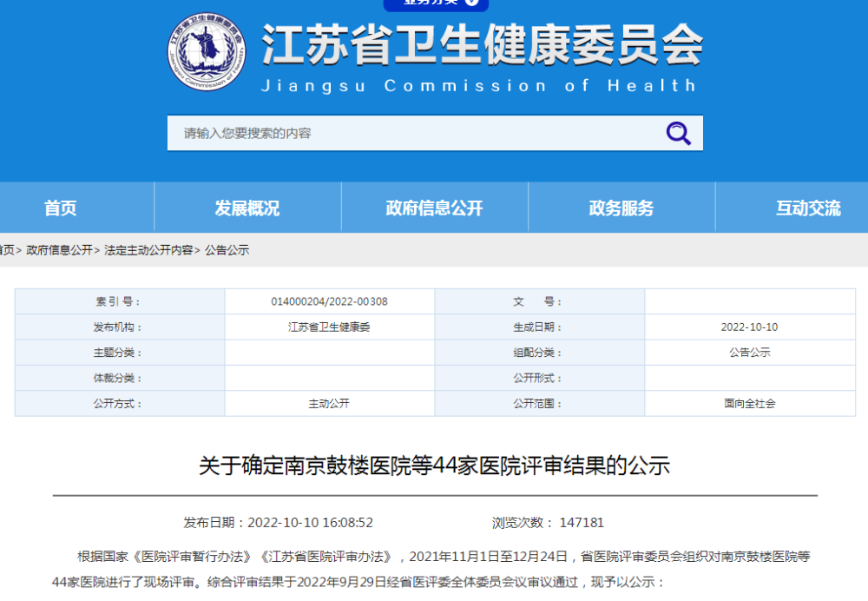Click the 体裁分类 label cell

[x=120, y=379]
